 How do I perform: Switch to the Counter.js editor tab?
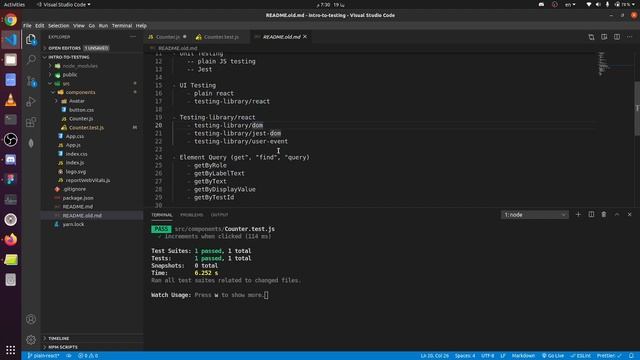(x=167, y=37)
